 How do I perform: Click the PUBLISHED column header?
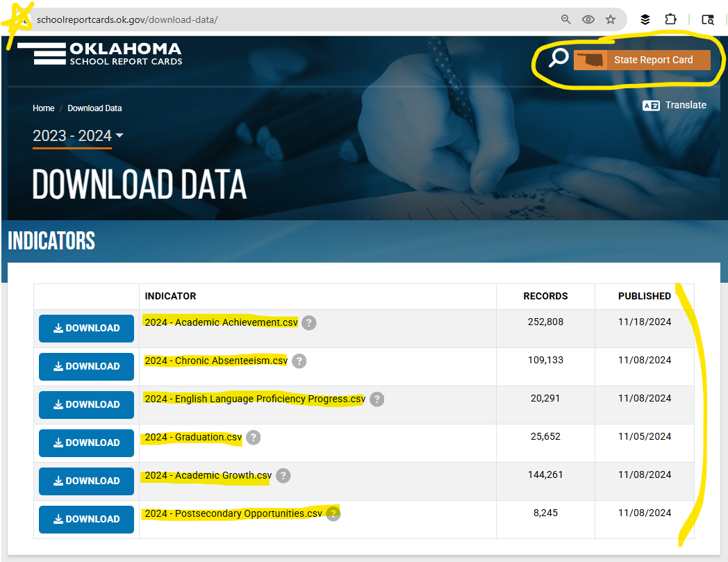(645, 297)
